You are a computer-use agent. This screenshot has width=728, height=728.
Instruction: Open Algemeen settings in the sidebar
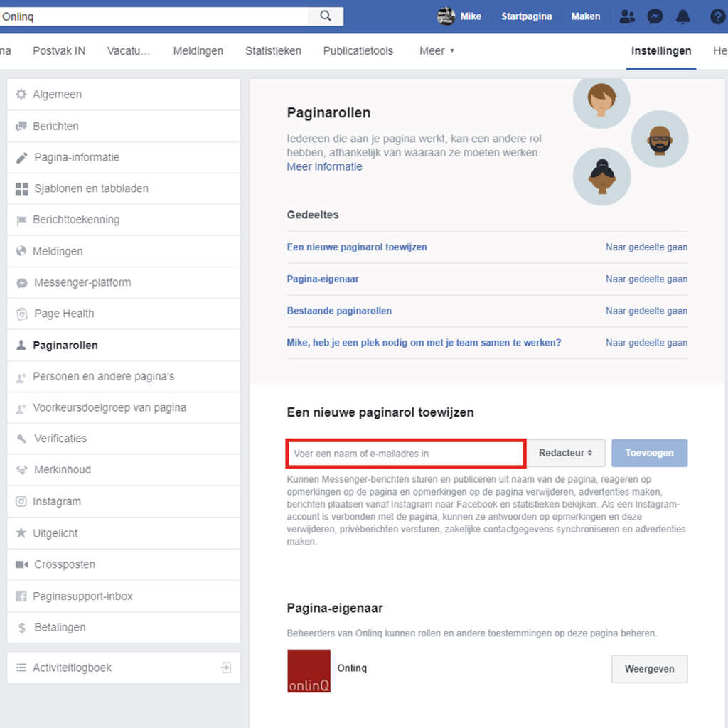(57, 95)
